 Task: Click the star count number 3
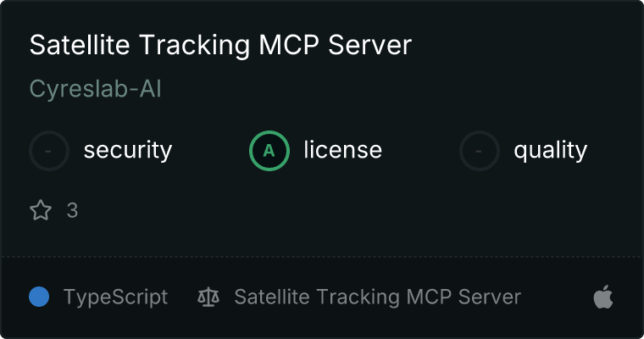pos(72,210)
